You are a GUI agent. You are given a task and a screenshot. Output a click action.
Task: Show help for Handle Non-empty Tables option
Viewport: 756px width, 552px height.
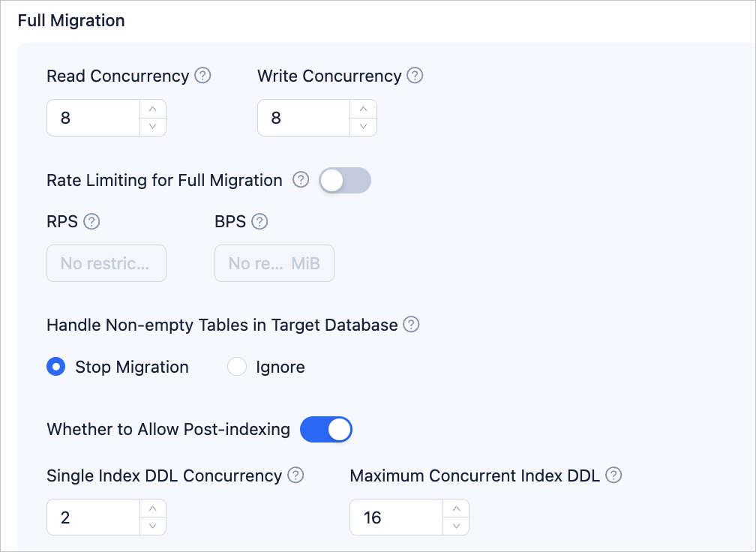click(411, 325)
